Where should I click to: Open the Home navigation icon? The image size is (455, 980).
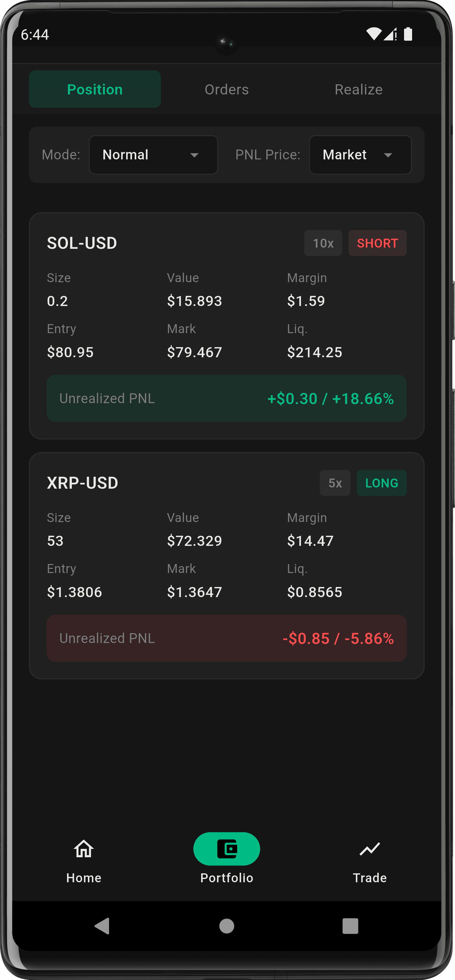coord(84,849)
